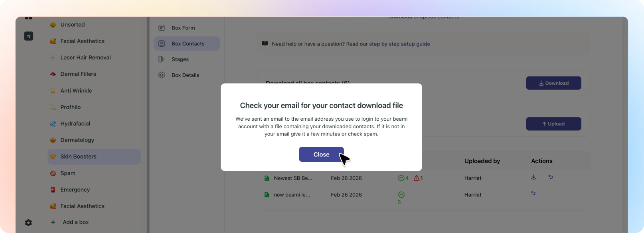Open the Stages menu item

[180, 59]
